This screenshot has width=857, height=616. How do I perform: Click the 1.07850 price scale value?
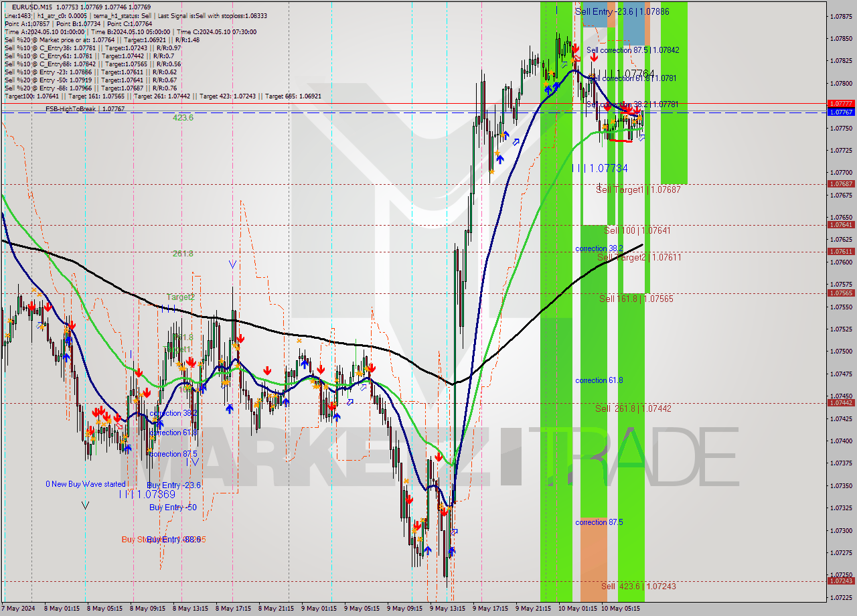[x=841, y=38]
